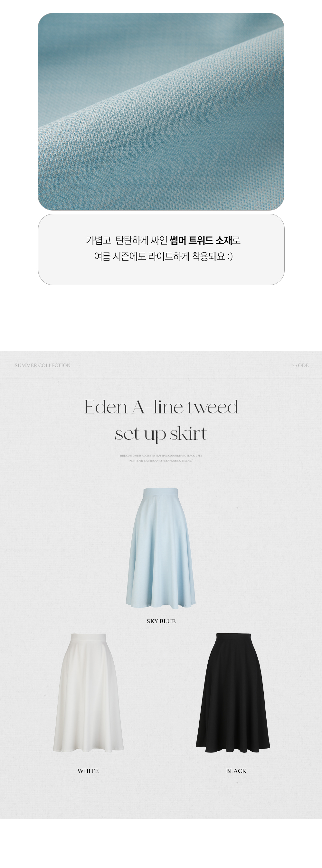Click the sky blue skirt image
The width and height of the screenshot is (322, 868).
coord(160,548)
